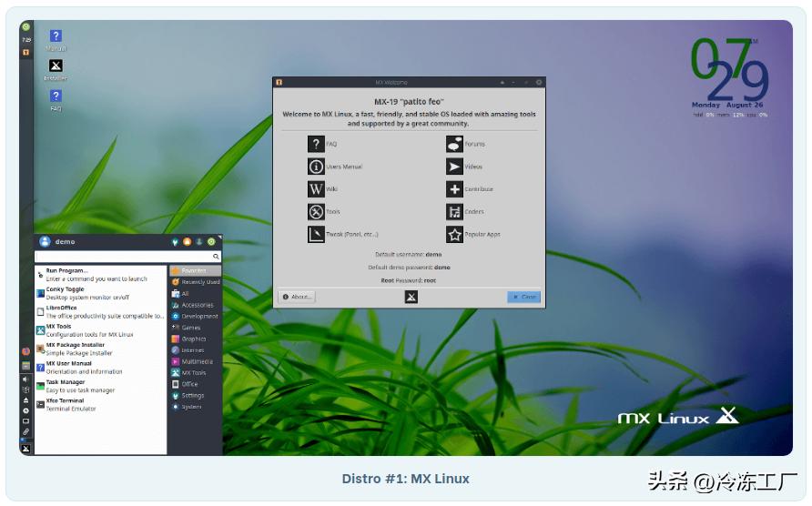This screenshot has width=812, height=506.
Task: Select the Recently Used category
Action: click(195, 282)
